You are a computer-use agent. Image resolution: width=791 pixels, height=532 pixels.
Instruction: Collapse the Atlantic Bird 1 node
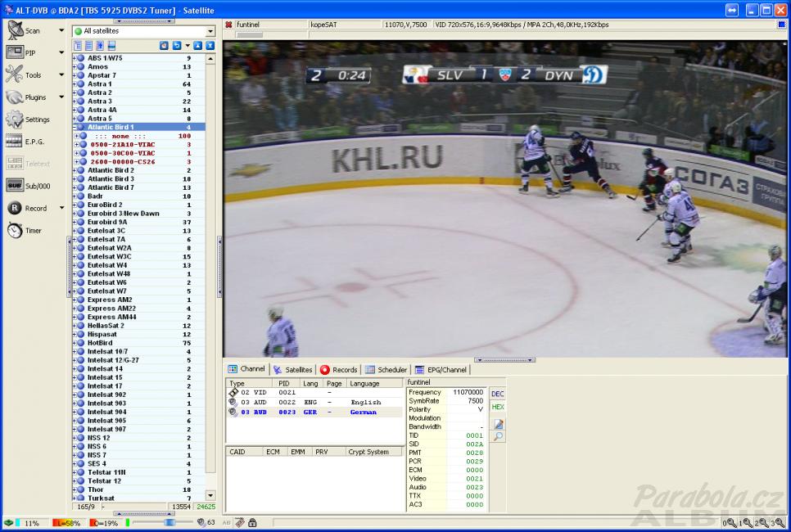pyautogui.click(x=75, y=128)
